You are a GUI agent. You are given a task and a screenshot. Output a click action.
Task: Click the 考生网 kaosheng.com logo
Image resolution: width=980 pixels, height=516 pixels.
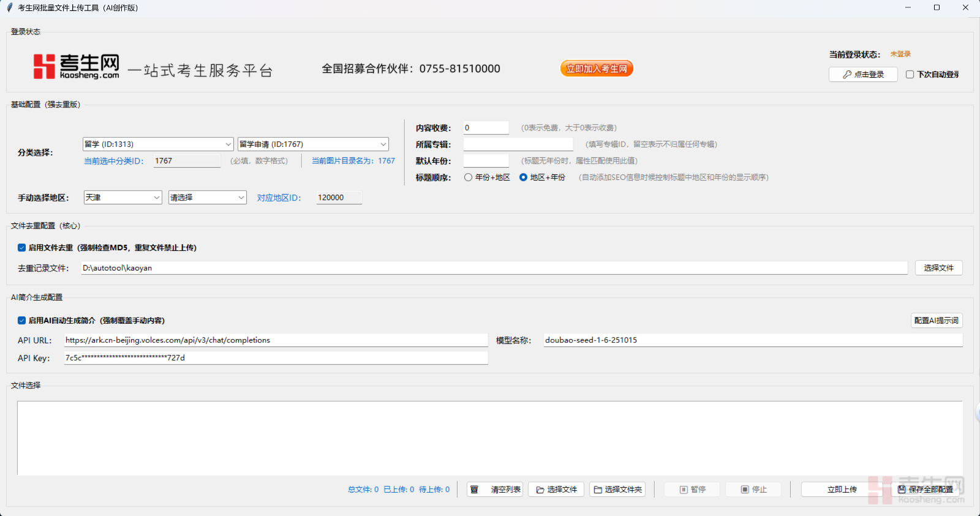[76, 67]
